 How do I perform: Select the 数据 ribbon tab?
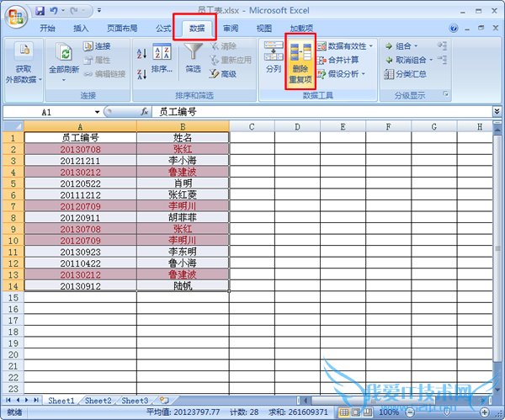(x=197, y=29)
